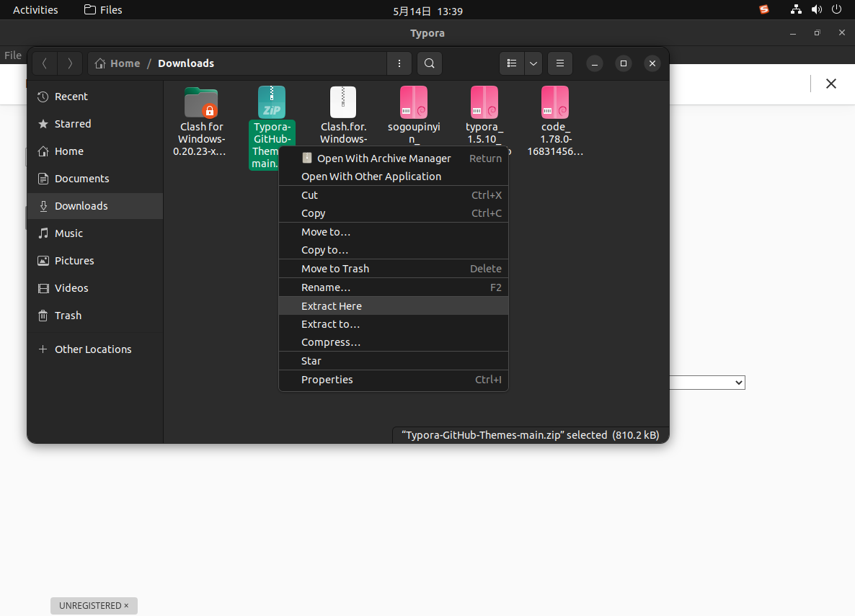Open Trash in the sidebar
The image size is (855, 616).
click(95, 315)
